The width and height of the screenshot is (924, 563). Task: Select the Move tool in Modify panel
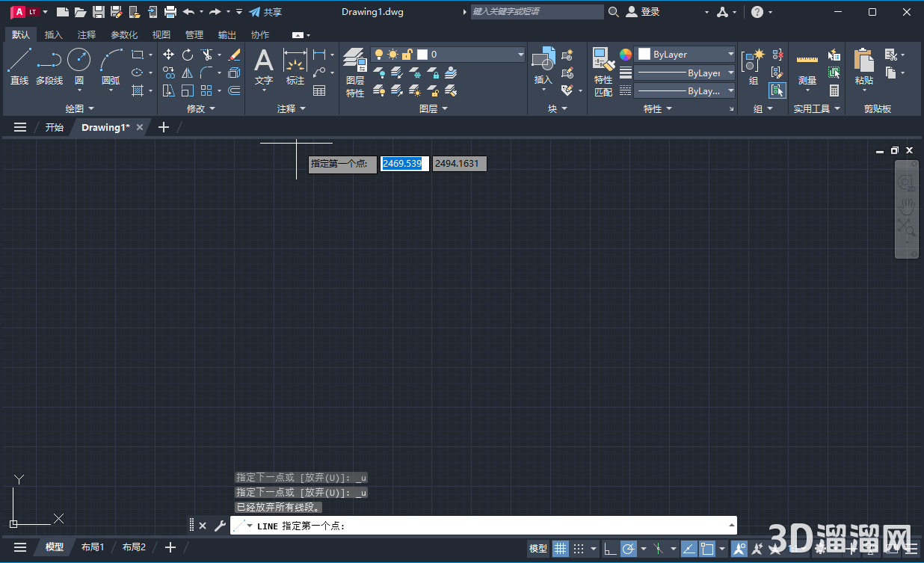[168, 55]
